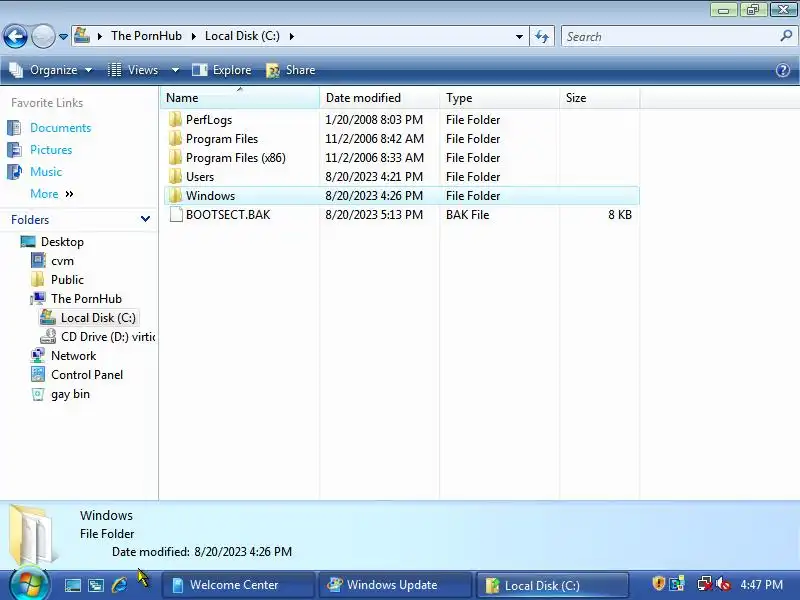Sort by the Name column header
The height and width of the screenshot is (600, 800).
coord(240,97)
